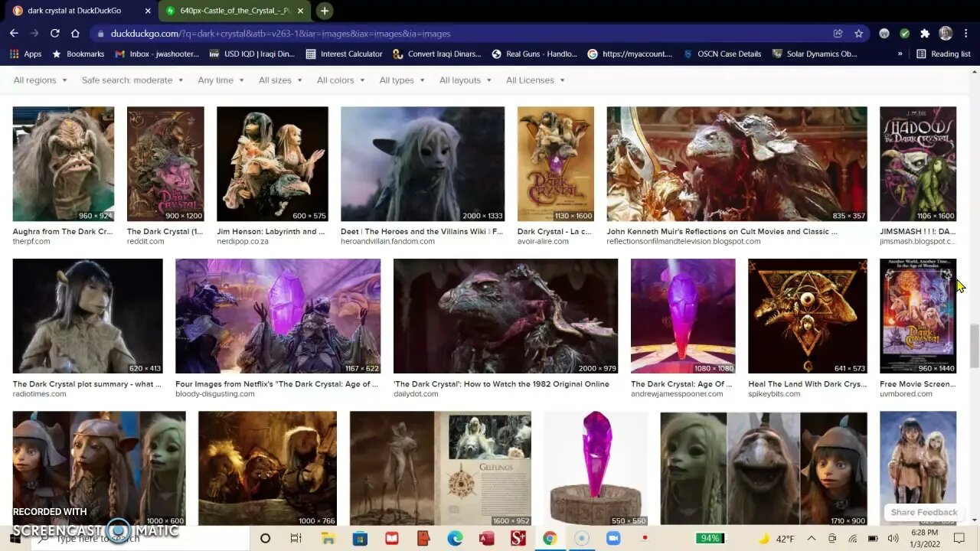Click the page vertical scrollbar thumb

[974, 346]
